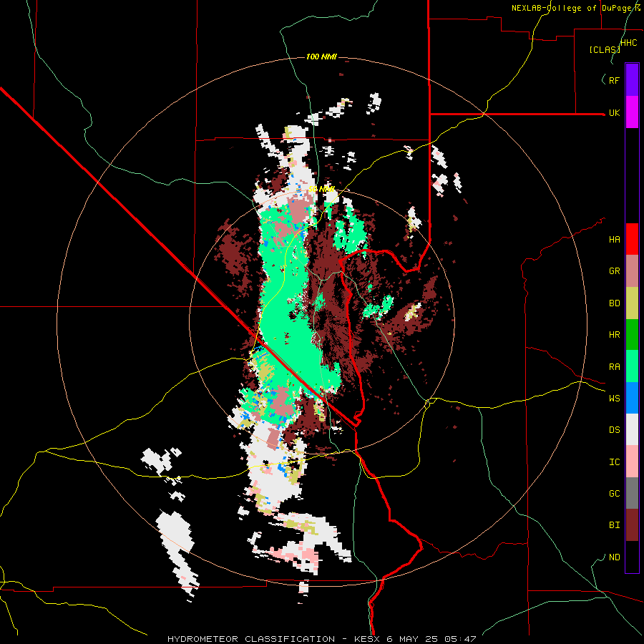Click the DS white legend swatch
This screenshot has width=644, height=644.
pos(632,429)
